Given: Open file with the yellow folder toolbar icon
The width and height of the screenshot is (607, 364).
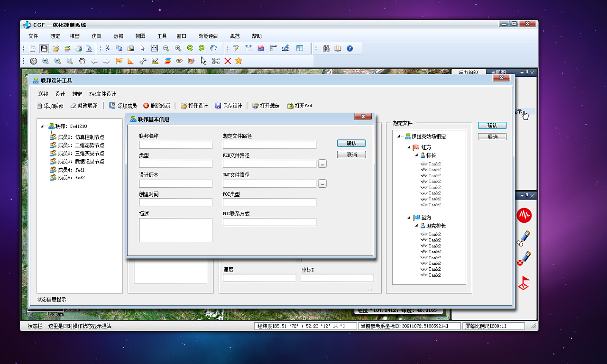Looking at the screenshot, I should [x=56, y=48].
